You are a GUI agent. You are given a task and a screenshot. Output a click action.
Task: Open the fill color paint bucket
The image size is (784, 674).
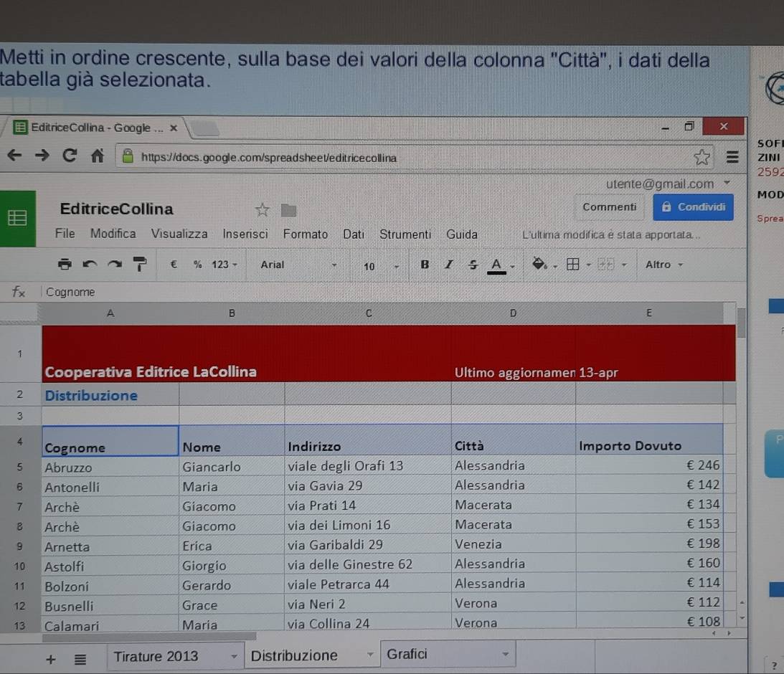(x=539, y=265)
